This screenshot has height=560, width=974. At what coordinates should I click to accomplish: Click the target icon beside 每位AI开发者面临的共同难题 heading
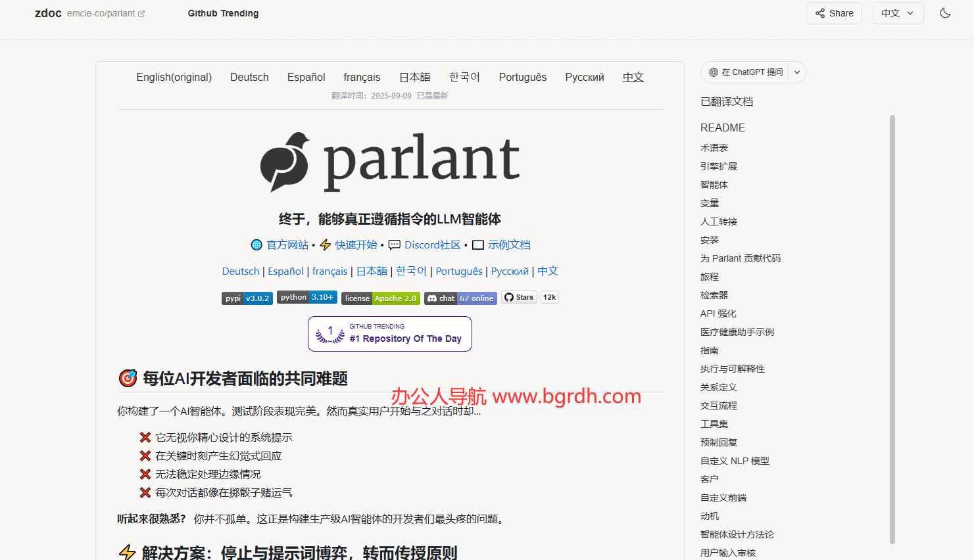[128, 379]
